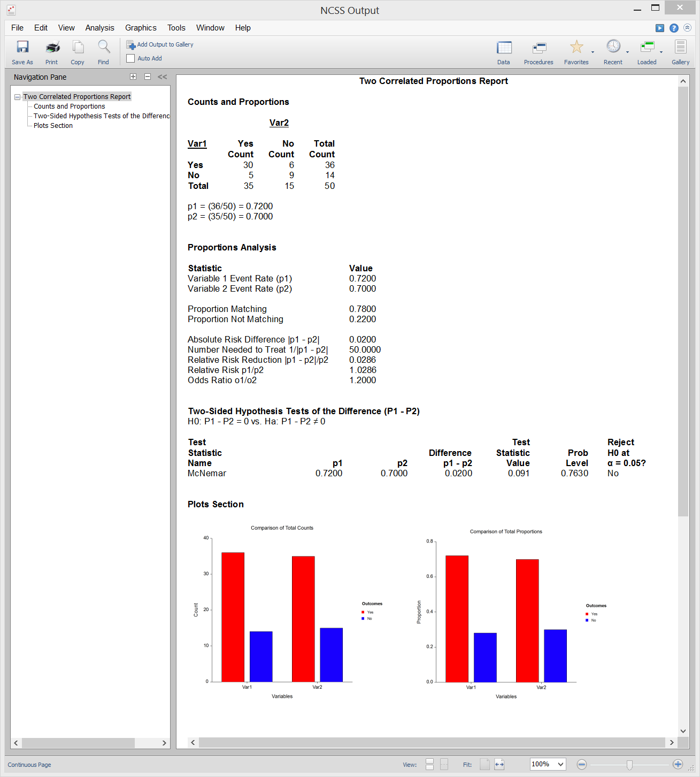The image size is (700, 777).
Task: Select Two Correlated Proportions Report in tree
Action: [77, 97]
